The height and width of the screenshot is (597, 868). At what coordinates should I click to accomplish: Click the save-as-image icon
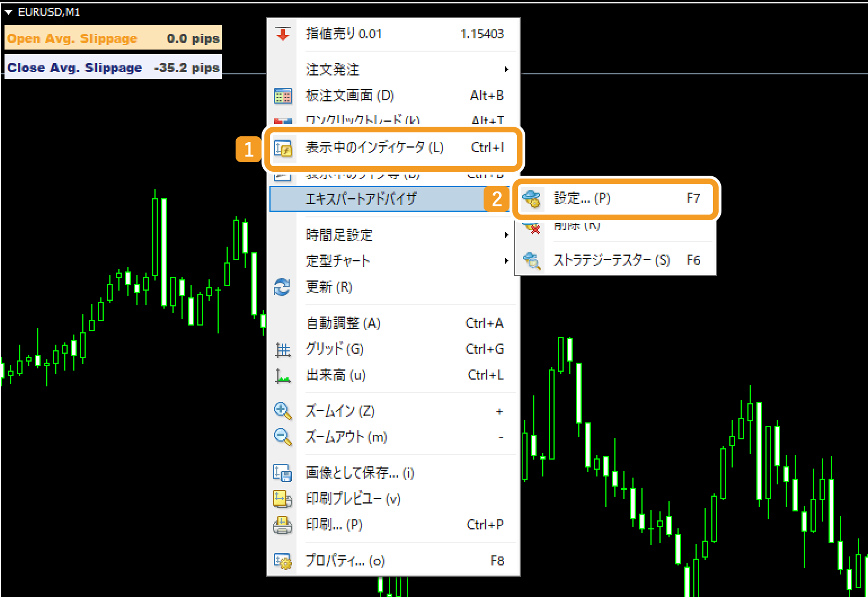[282, 474]
